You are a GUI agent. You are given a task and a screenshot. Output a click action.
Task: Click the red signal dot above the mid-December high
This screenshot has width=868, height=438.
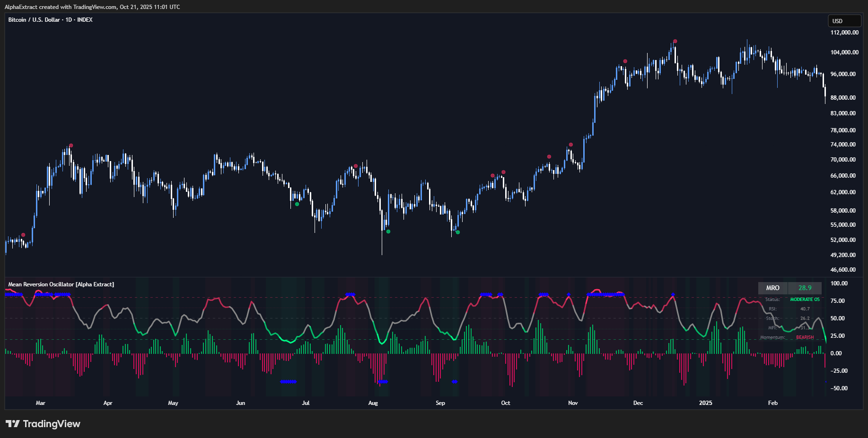pos(675,41)
